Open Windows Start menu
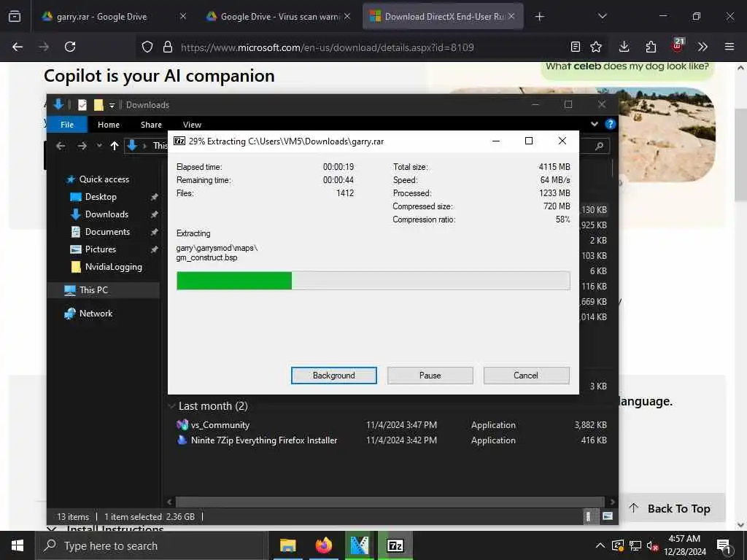Image resolution: width=747 pixels, height=560 pixels. point(18,545)
